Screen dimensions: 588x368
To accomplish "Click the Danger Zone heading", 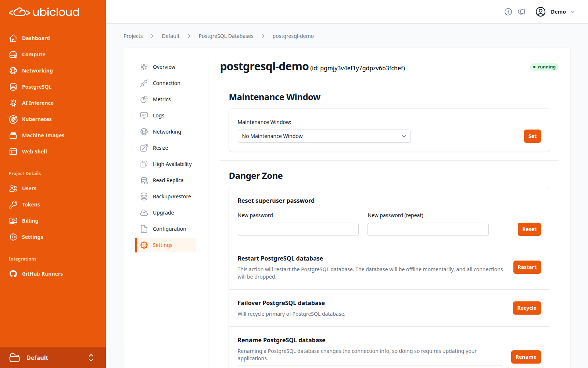I will pos(256,176).
